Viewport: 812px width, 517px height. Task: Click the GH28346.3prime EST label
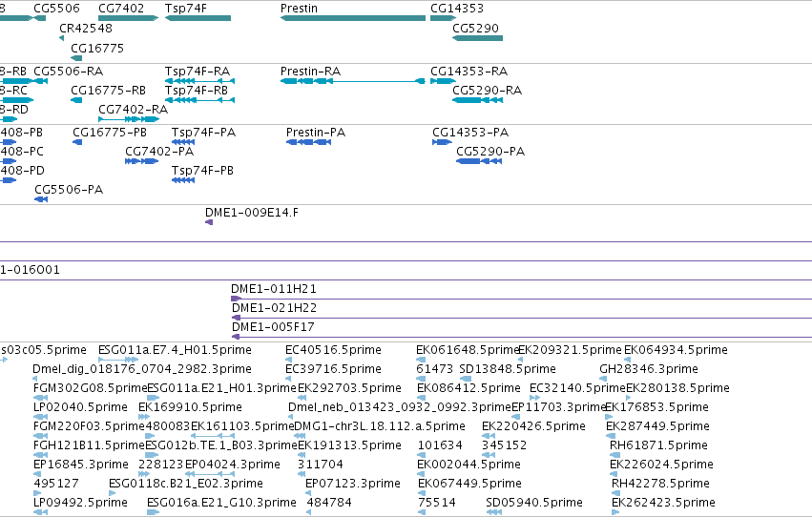coord(649,369)
